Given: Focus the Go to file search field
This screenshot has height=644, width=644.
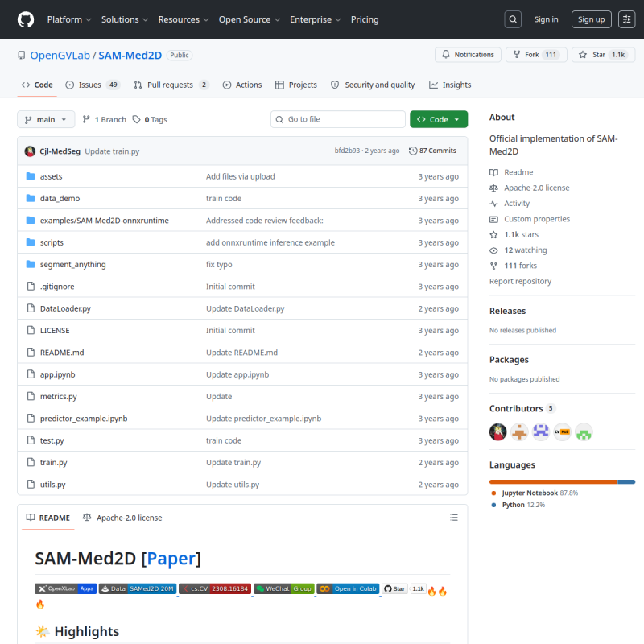Looking at the screenshot, I should click(337, 119).
